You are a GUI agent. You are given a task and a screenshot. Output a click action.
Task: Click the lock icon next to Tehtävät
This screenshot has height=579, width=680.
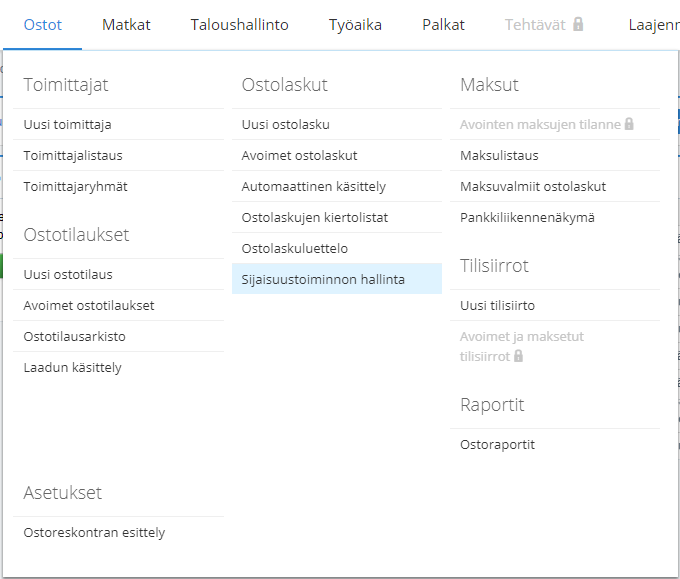click(x=578, y=24)
